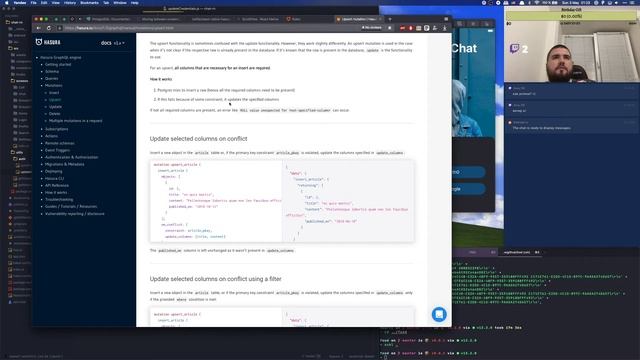
Task: Open the File menu
Action: tap(33, 2)
